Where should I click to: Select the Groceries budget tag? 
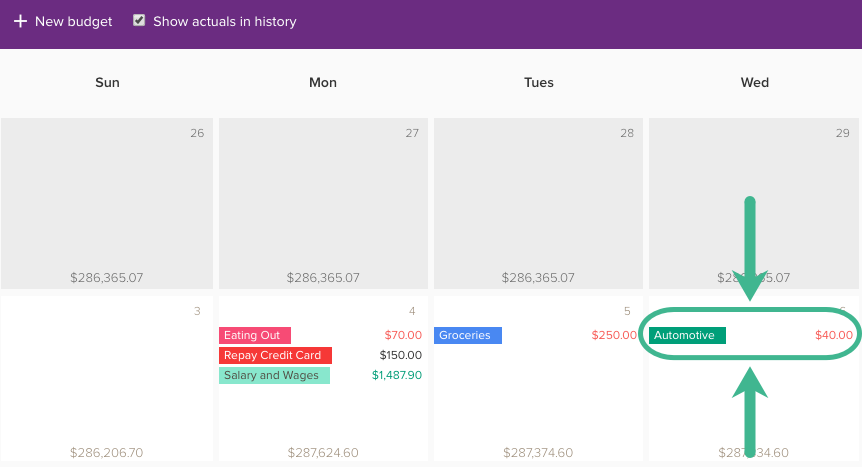point(468,335)
